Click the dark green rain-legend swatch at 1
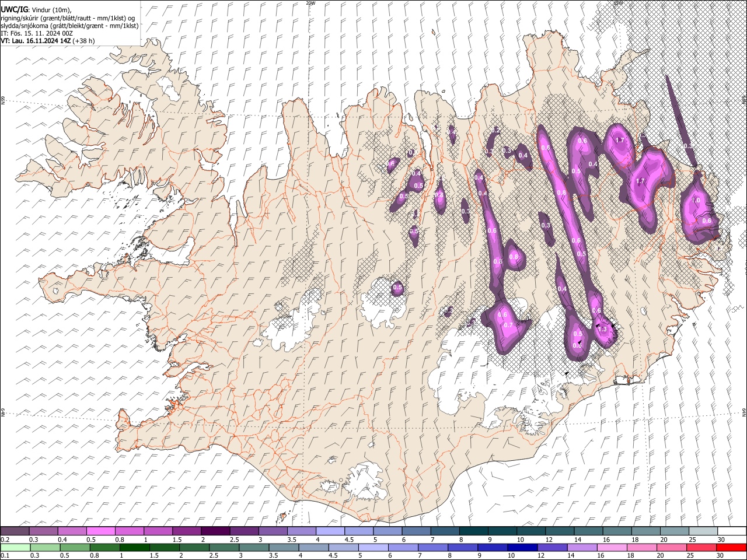The image size is (747, 560). coord(134,547)
